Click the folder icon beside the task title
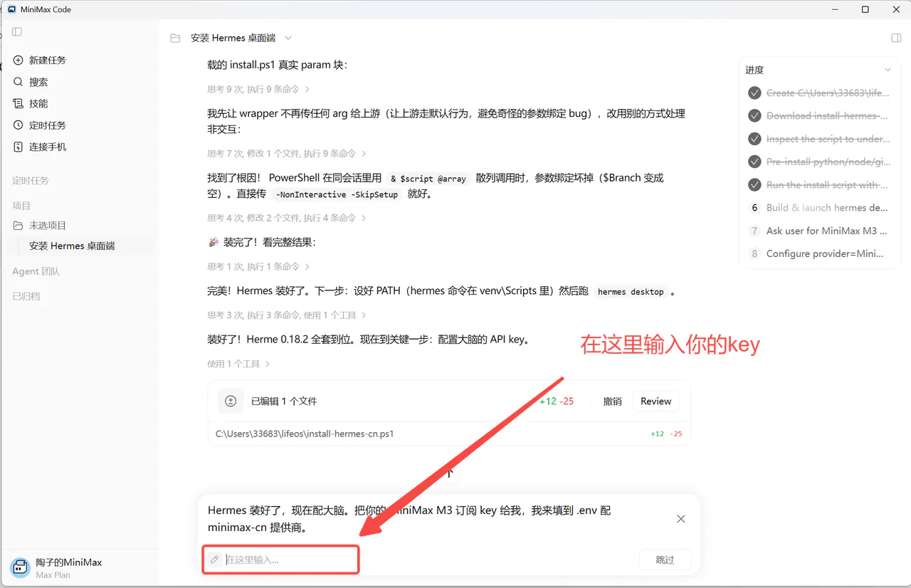This screenshot has height=588, width=911. click(175, 38)
